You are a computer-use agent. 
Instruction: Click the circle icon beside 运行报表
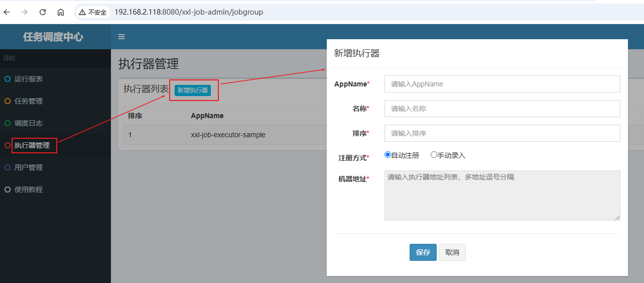click(8, 79)
